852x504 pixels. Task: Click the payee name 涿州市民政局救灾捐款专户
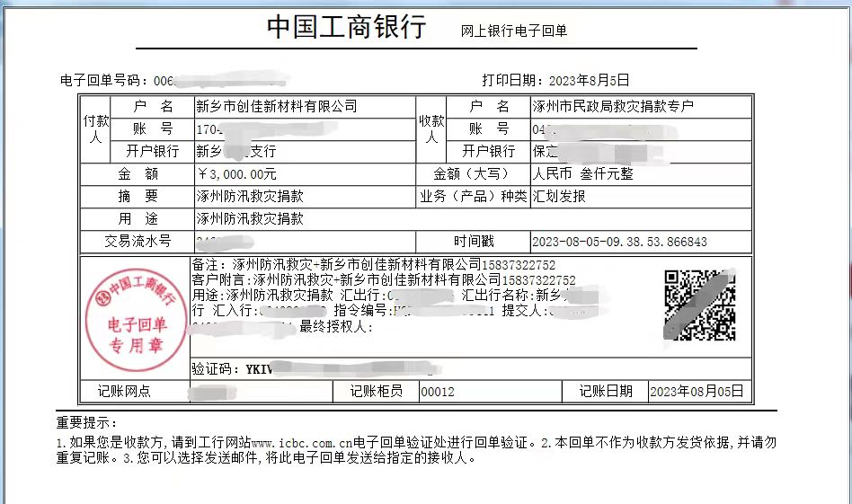(x=613, y=106)
